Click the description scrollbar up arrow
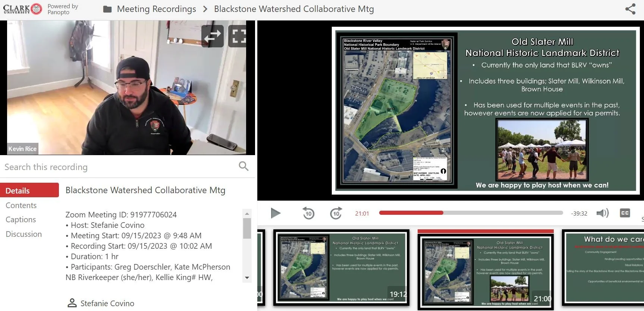 tap(247, 214)
